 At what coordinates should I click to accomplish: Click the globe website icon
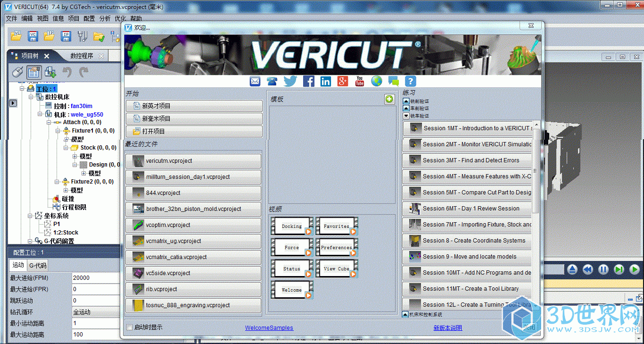pos(376,81)
